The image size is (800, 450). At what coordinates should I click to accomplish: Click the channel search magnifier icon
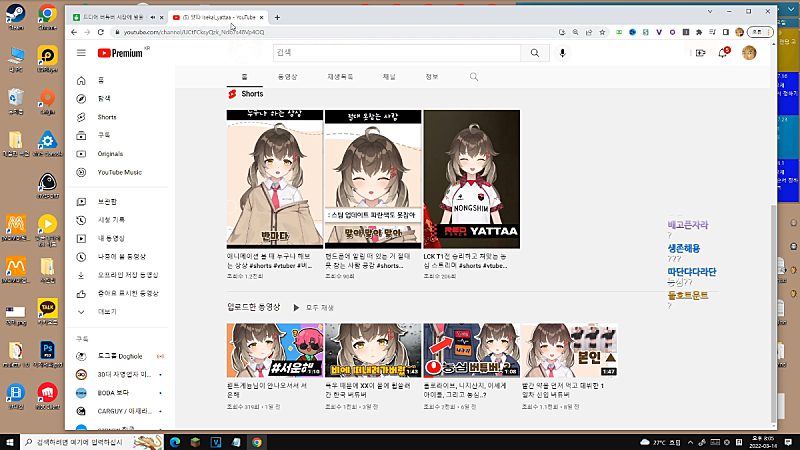(x=474, y=77)
